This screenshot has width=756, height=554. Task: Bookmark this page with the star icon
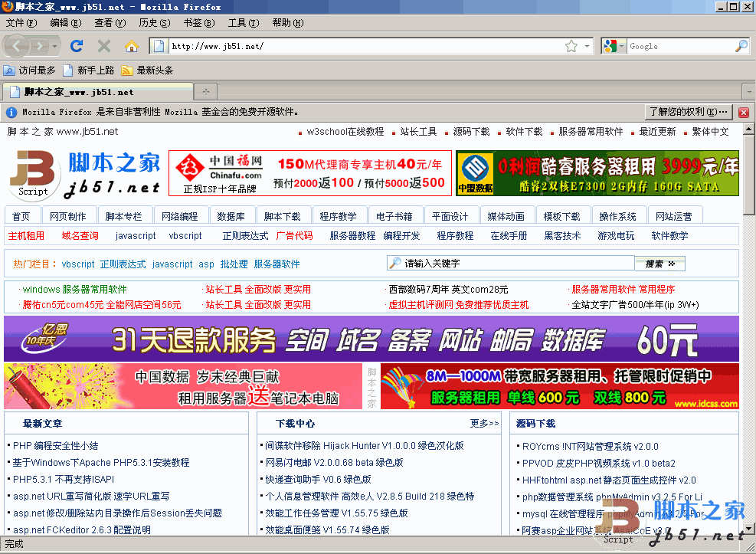click(571, 46)
